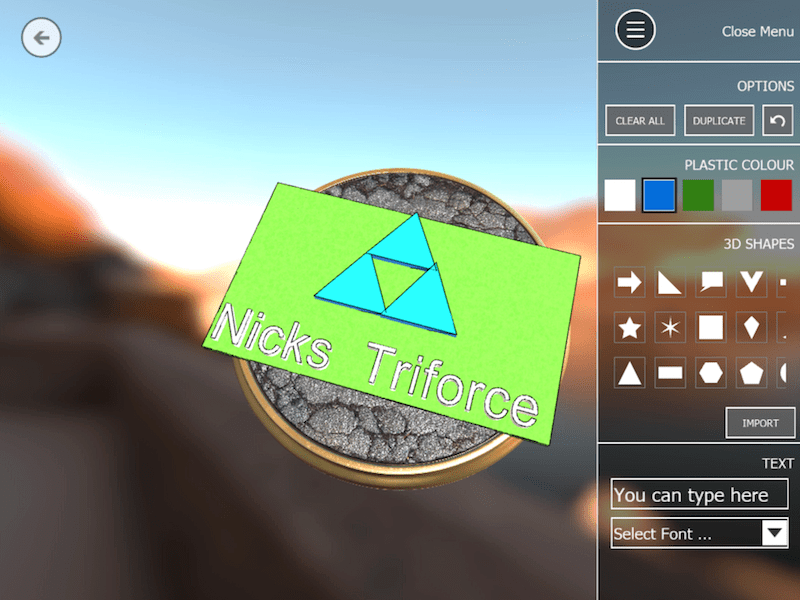Duplicate the selected object
Image resolution: width=800 pixels, height=600 pixels.
719,120
